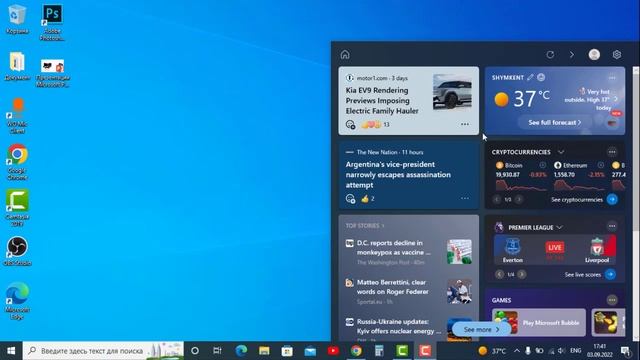This screenshot has width=640, height=360.
Task: Click the taskbar search box
Action: tap(103, 351)
